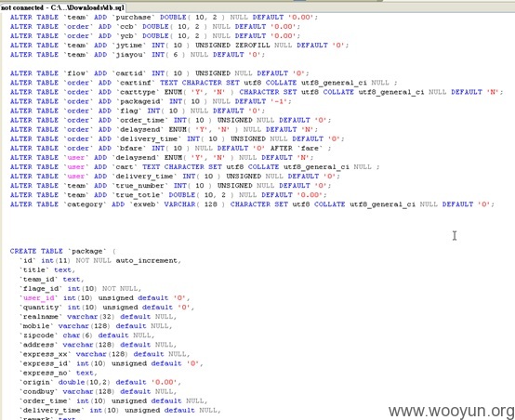Click the `carttype` ENUM column name
This screenshot has height=420, width=515.
[x=138, y=92]
